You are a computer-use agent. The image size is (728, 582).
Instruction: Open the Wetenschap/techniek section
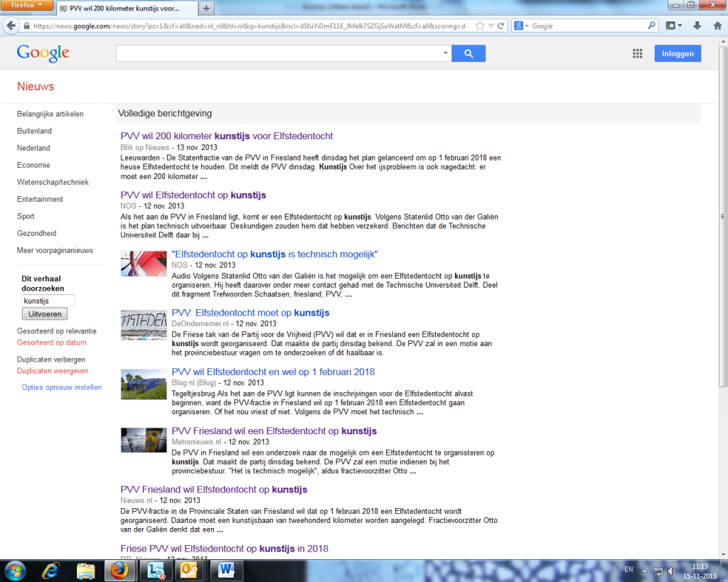click(x=53, y=182)
